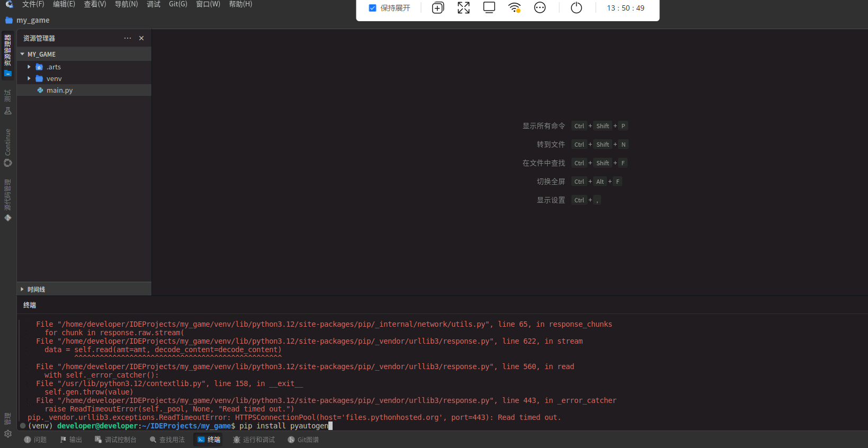The width and height of the screenshot is (868, 448).
Task: Click the settings gear icon in sidebar bottom
Action: pyautogui.click(x=8, y=434)
